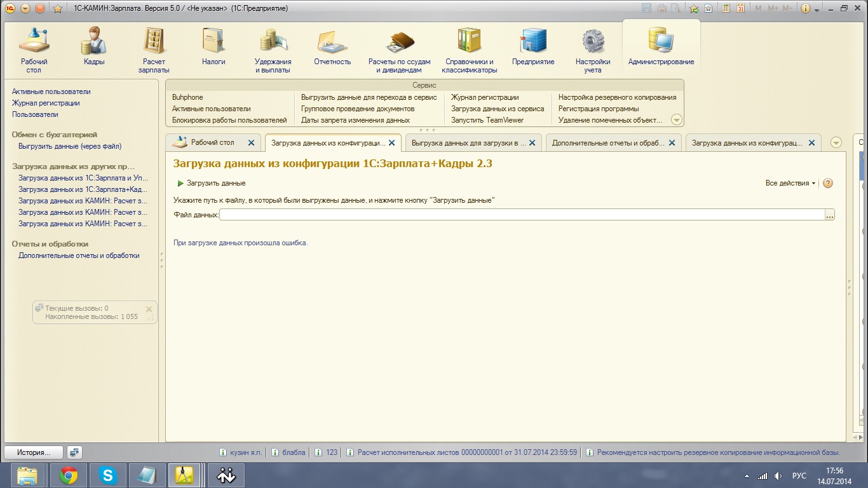Switch to Дополнительные отчеты и обработки tab
The height and width of the screenshot is (488, 868).
[x=613, y=143]
